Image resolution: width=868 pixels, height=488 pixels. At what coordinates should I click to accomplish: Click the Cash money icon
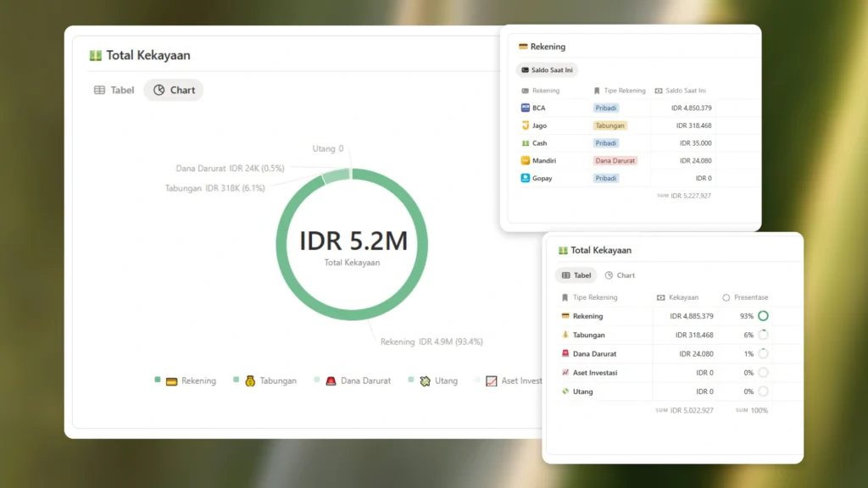(x=525, y=143)
